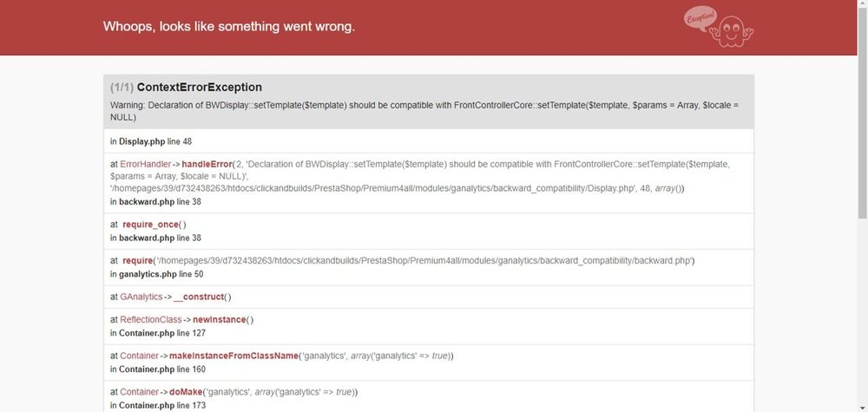Click the GAnalytics class name
Screen dimensions: 868x412
click(141, 297)
